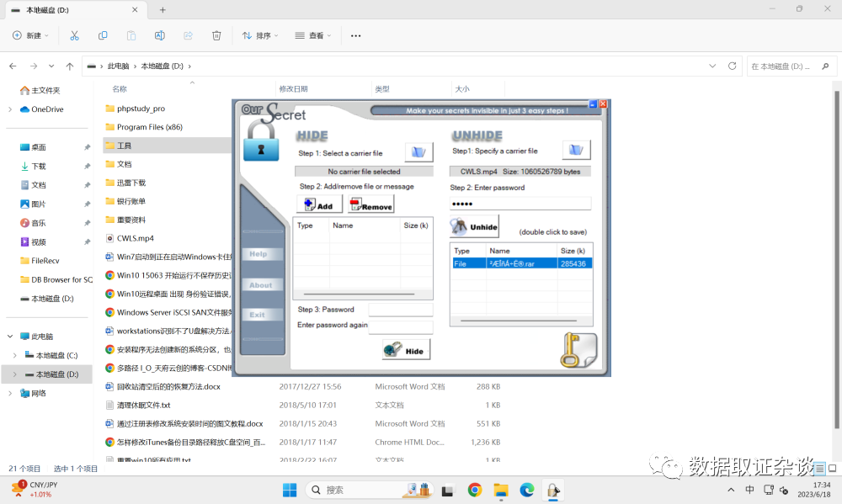The image size is (842, 504).
Task: Sort by 名称 column header
Action: point(120,88)
